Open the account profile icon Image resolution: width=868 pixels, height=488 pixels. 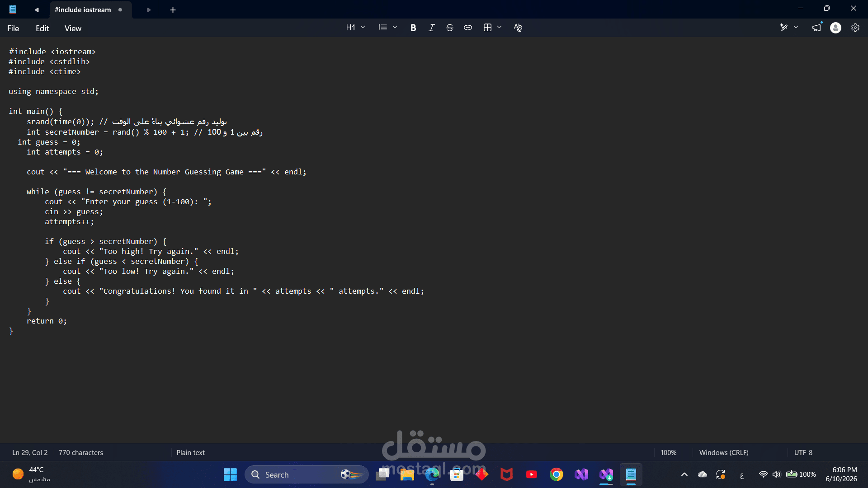click(x=836, y=28)
